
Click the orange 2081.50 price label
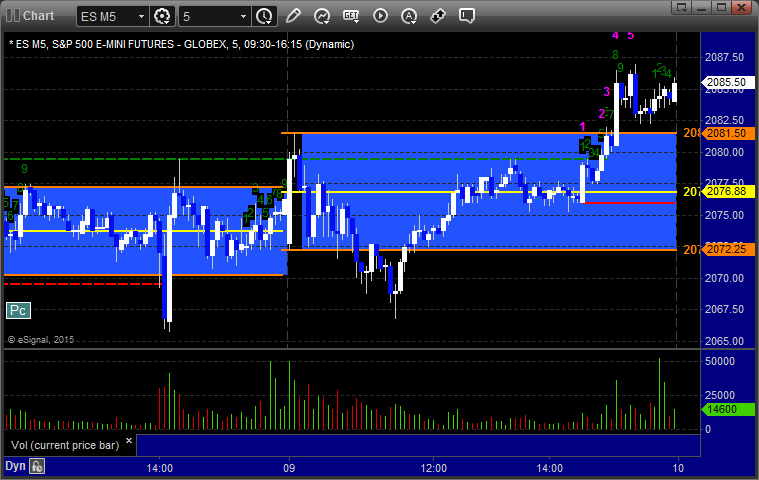point(728,133)
